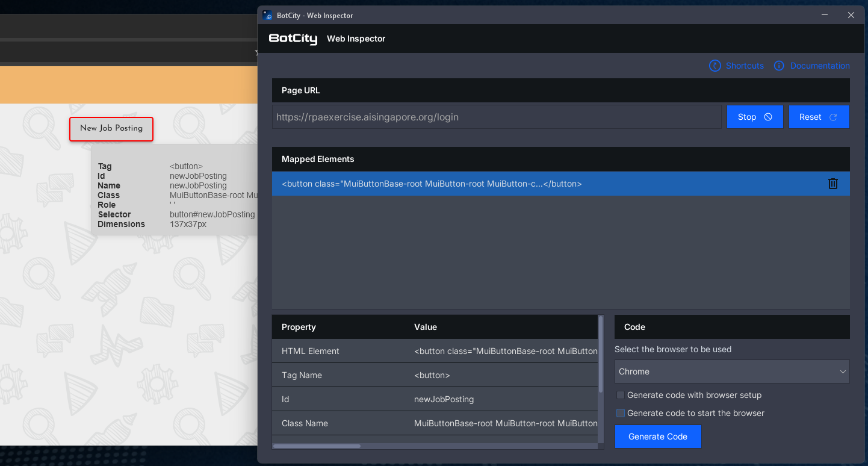Select the Id property row

click(x=433, y=399)
